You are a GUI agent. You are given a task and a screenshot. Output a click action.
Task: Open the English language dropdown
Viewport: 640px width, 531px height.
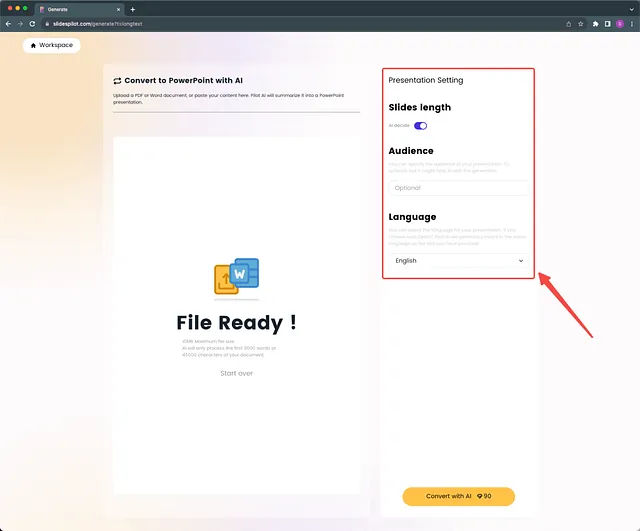pos(458,261)
